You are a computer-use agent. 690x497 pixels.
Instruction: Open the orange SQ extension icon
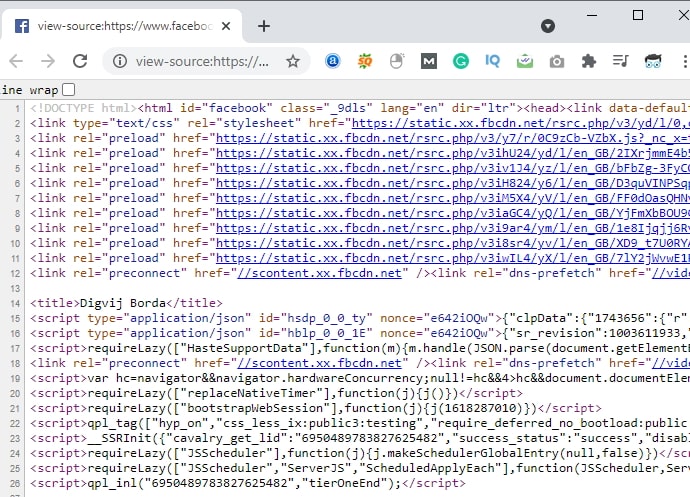tap(365, 61)
